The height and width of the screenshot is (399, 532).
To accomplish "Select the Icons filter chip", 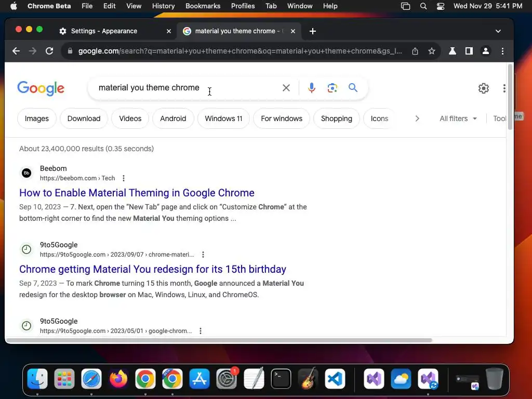I will click(379, 118).
